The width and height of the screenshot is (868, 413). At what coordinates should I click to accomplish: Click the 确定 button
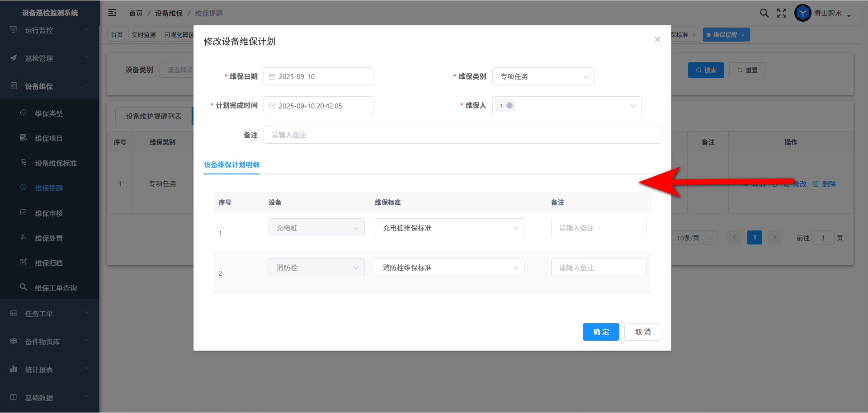tap(600, 332)
